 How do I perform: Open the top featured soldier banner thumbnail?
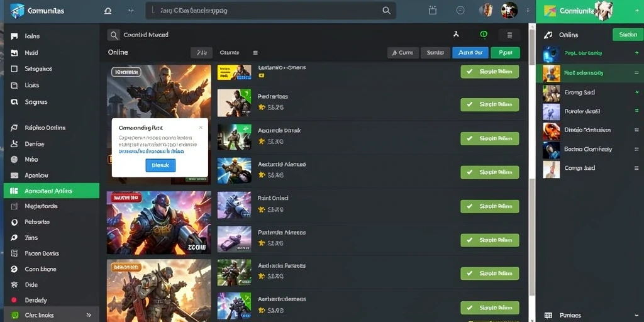click(159, 92)
